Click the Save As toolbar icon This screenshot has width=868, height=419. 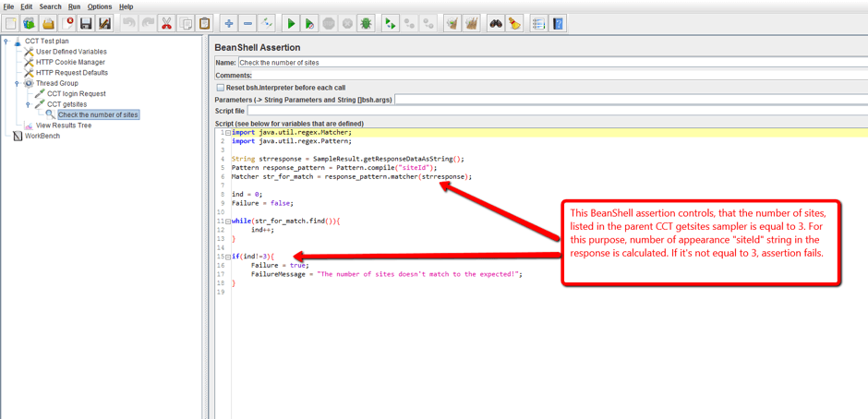(x=104, y=24)
